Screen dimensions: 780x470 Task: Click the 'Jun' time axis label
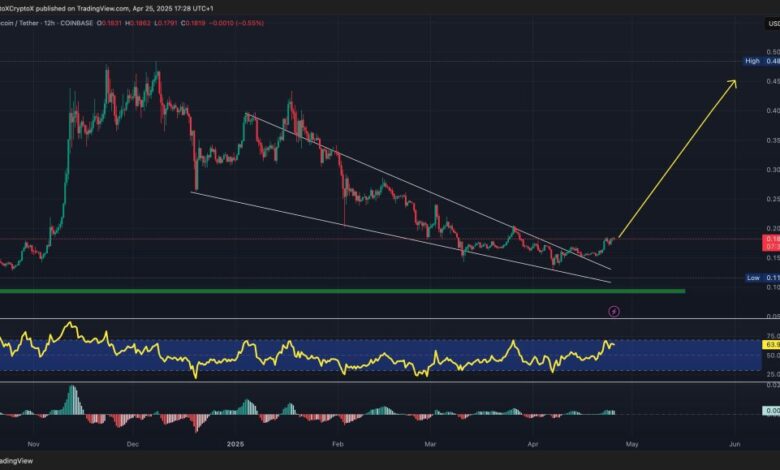coord(734,444)
